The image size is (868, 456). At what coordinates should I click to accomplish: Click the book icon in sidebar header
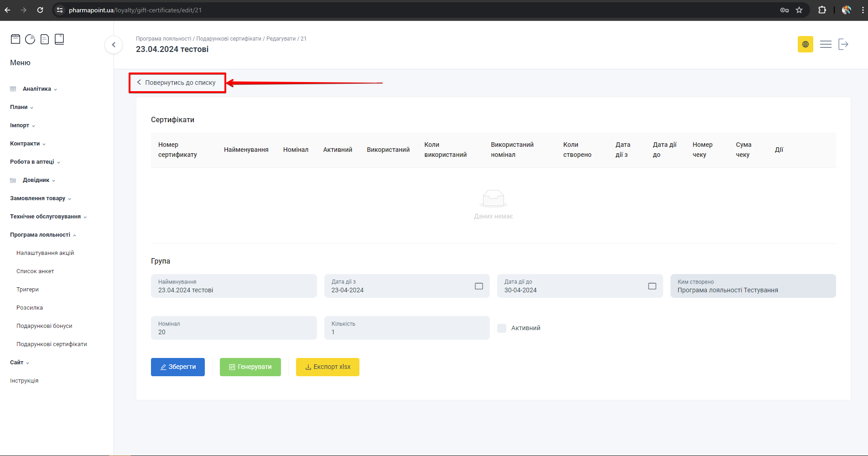click(59, 39)
